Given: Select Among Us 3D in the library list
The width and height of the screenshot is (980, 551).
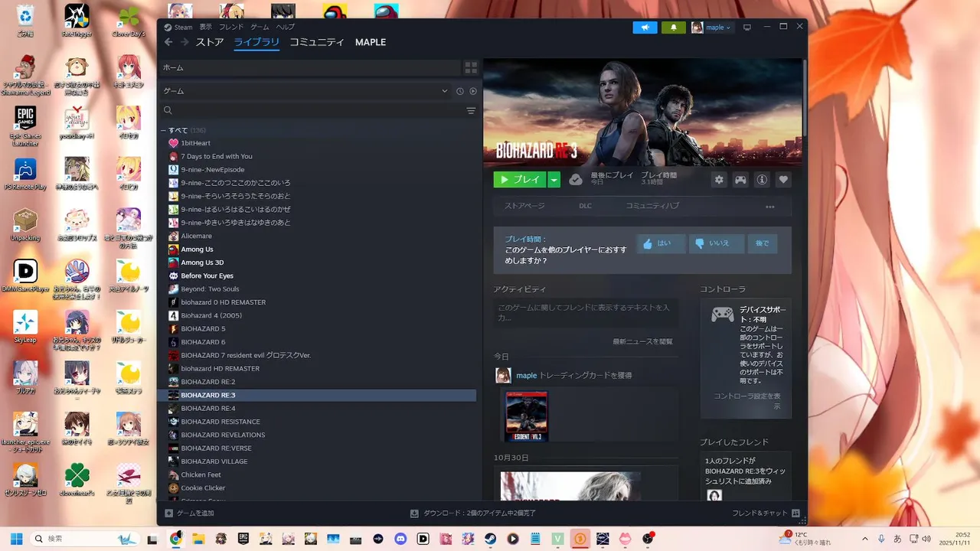Looking at the screenshot, I should (202, 262).
